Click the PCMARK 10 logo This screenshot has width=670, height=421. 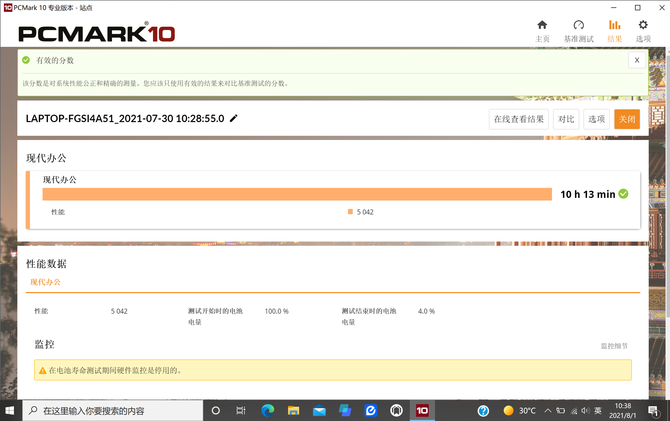click(97, 33)
